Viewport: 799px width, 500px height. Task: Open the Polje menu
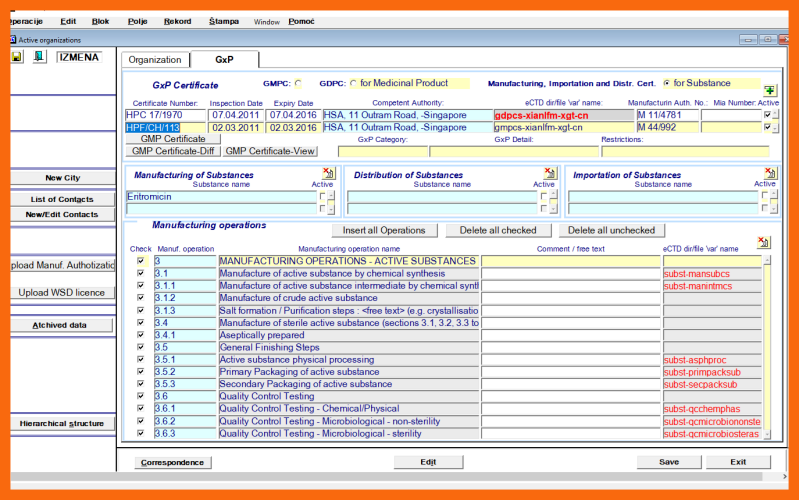(137, 21)
